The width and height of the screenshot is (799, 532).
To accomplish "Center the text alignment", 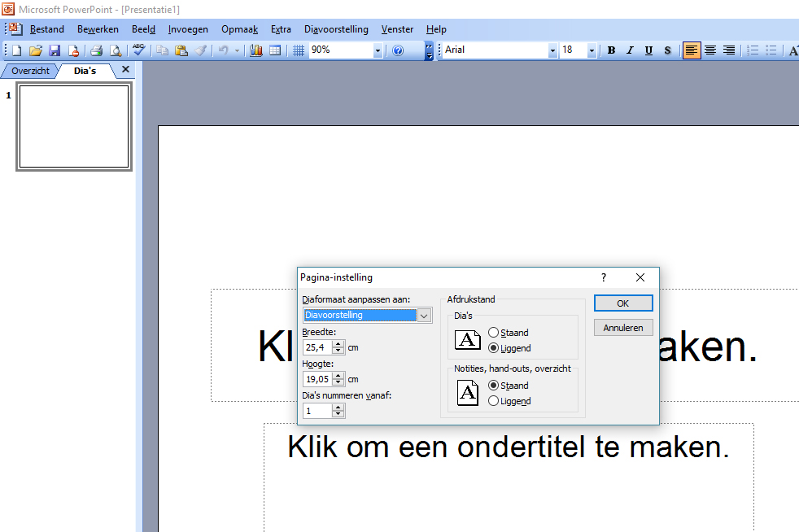I will point(710,50).
